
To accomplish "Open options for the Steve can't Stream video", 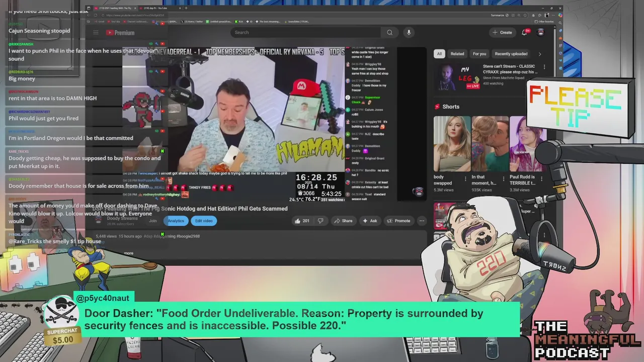I will [x=544, y=66].
